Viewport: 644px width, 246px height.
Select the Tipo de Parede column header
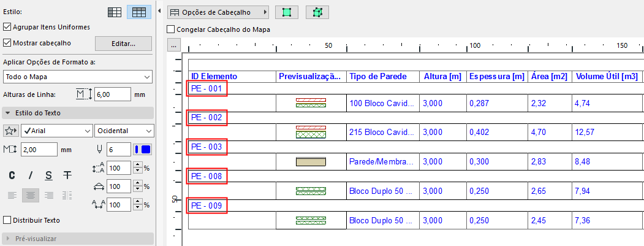click(x=383, y=77)
